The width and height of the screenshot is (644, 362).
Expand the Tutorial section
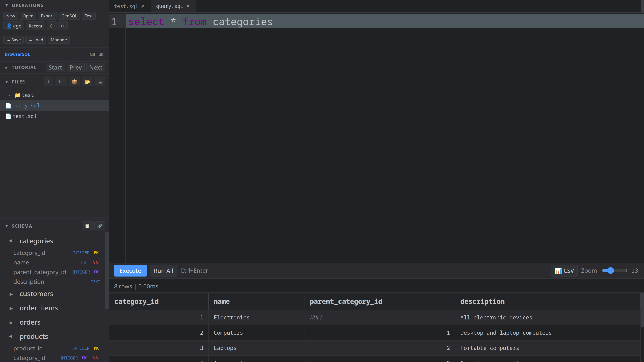click(x=7, y=67)
